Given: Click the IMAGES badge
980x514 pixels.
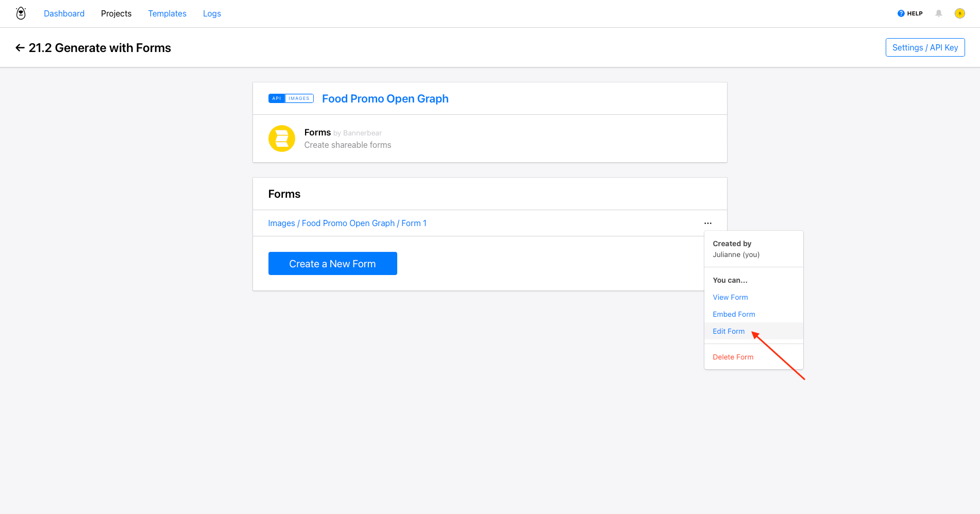Looking at the screenshot, I should tap(298, 97).
